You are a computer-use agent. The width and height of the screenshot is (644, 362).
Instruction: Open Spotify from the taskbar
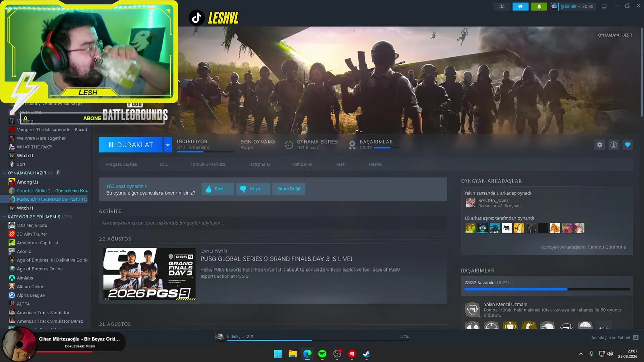322,354
